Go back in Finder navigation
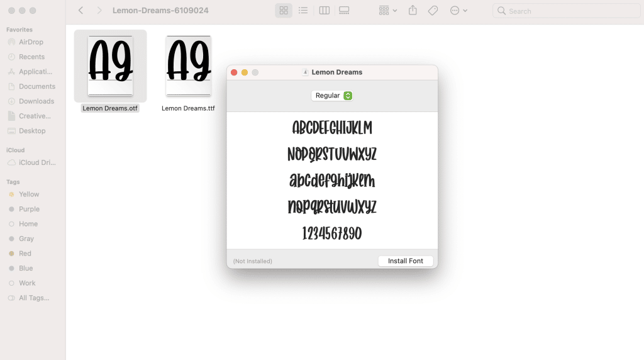This screenshot has height=360, width=644. pos(81,11)
